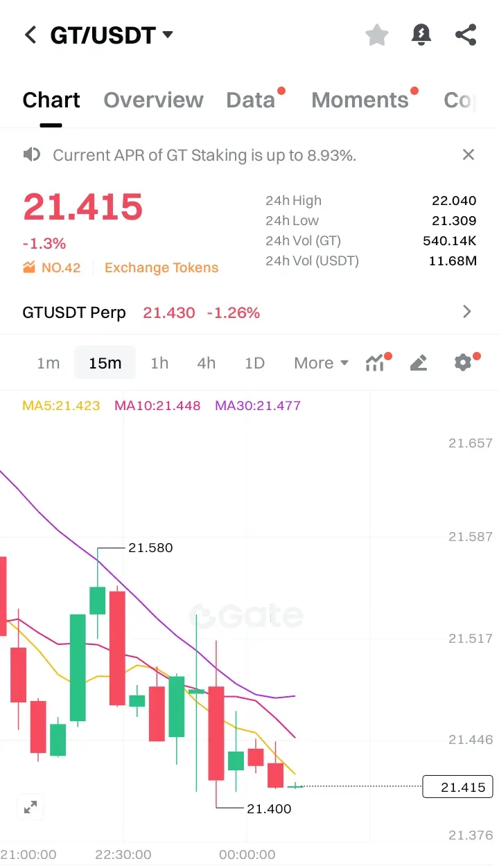499x868 pixels.
Task: Click the 24h Vol (USDT) value 11.68M
Action: tap(454, 261)
